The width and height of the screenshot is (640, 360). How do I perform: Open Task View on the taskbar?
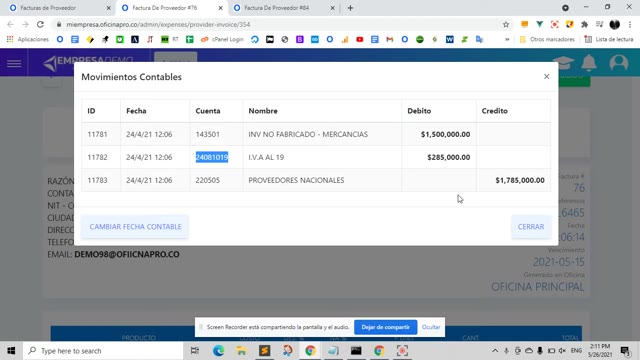pyautogui.click(x=195, y=351)
